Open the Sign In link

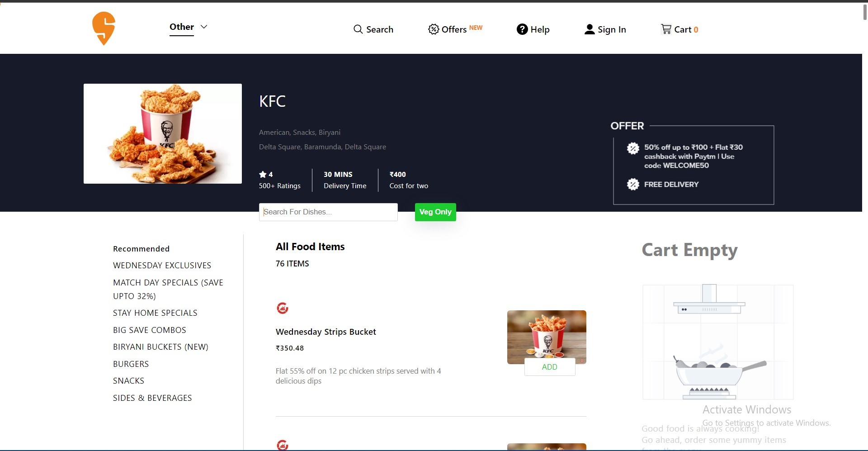(x=605, y=29)
